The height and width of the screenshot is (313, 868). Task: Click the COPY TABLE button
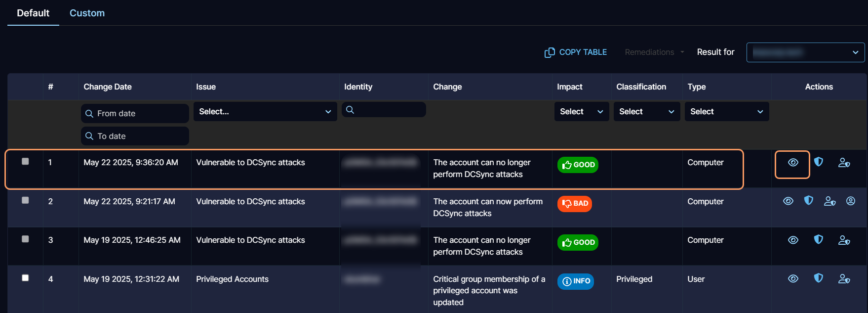[x=576, y=52]
